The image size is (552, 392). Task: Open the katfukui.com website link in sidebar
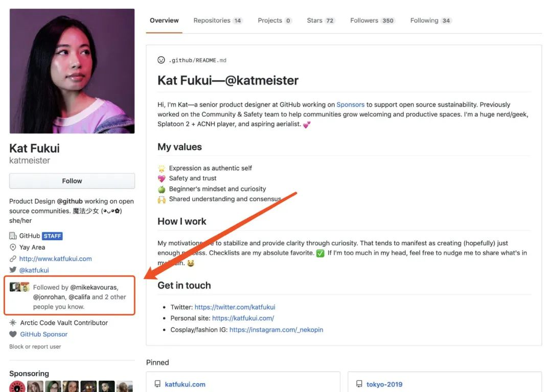coord(56,259)
